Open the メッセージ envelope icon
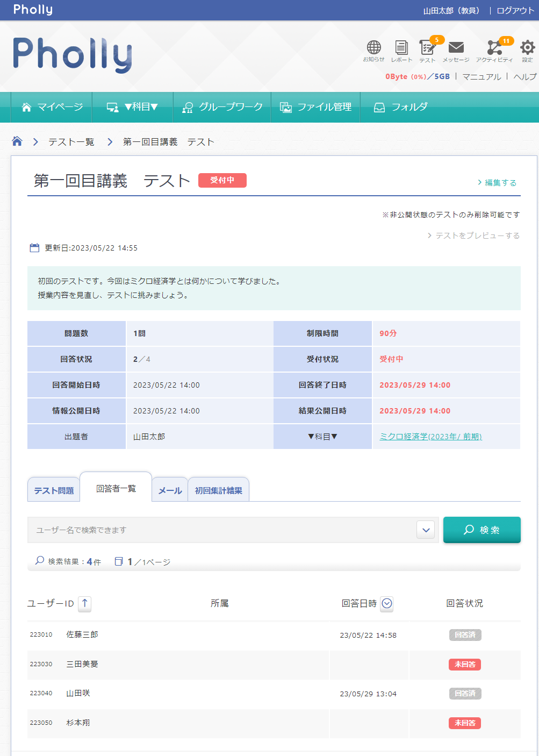 [x=456, y=48]
